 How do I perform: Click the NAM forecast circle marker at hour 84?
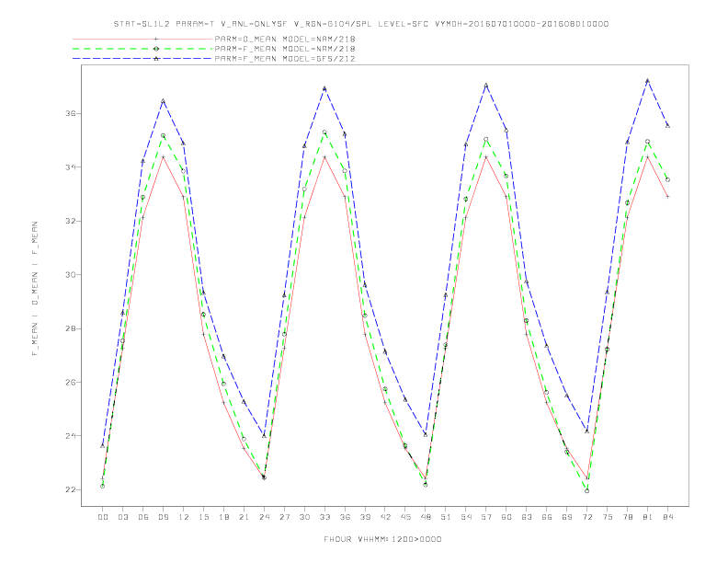point(667,179)
